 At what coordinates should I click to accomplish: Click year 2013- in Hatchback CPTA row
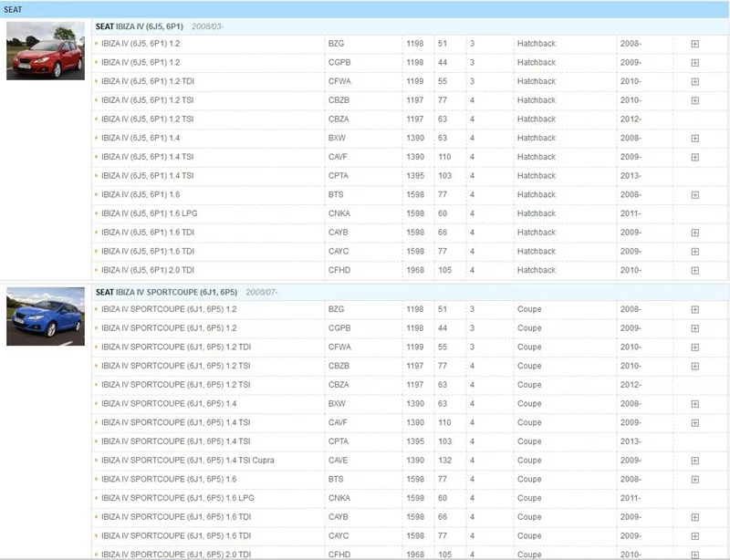pyautogui.click(x=631, y=176)
